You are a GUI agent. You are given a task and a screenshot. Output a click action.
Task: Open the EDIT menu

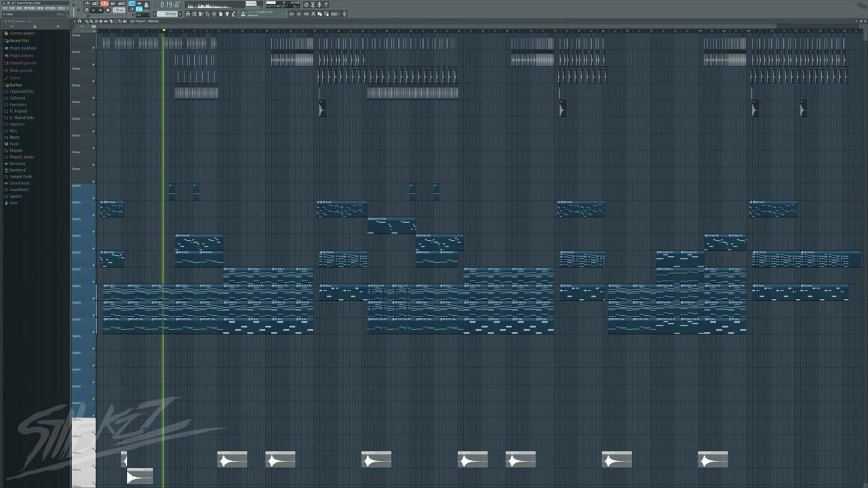pos(12,8)
